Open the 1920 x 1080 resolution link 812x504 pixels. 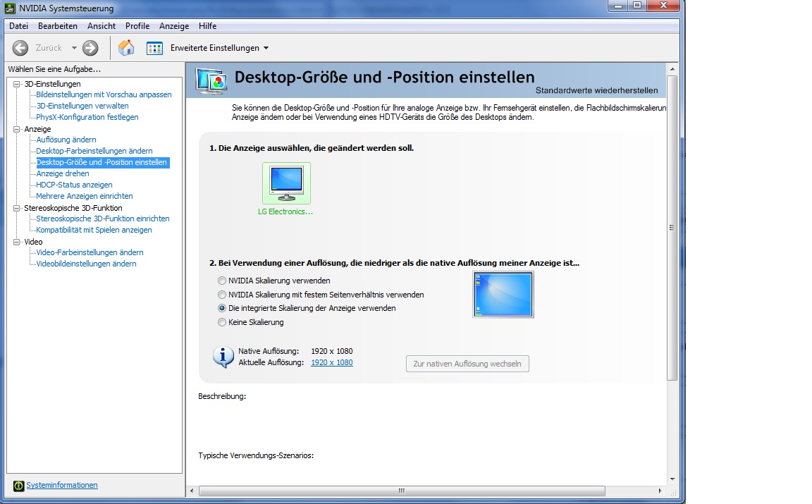(331, 362)
